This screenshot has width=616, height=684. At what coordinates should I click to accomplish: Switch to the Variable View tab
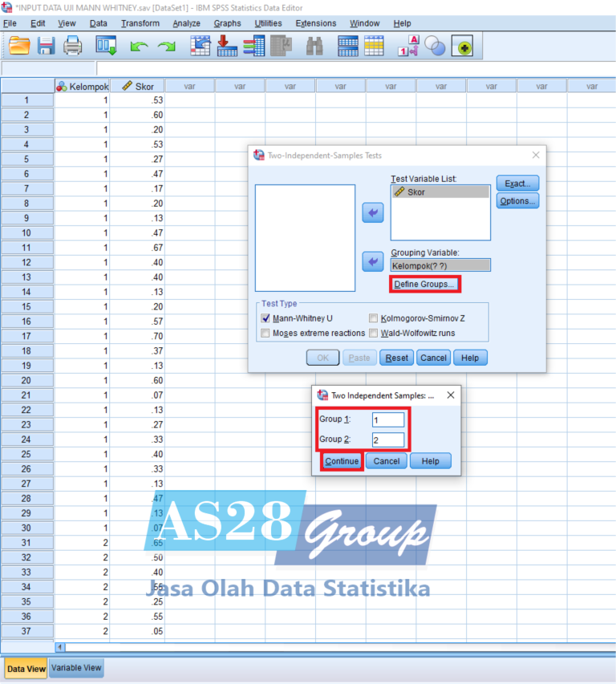coord(76,667)
